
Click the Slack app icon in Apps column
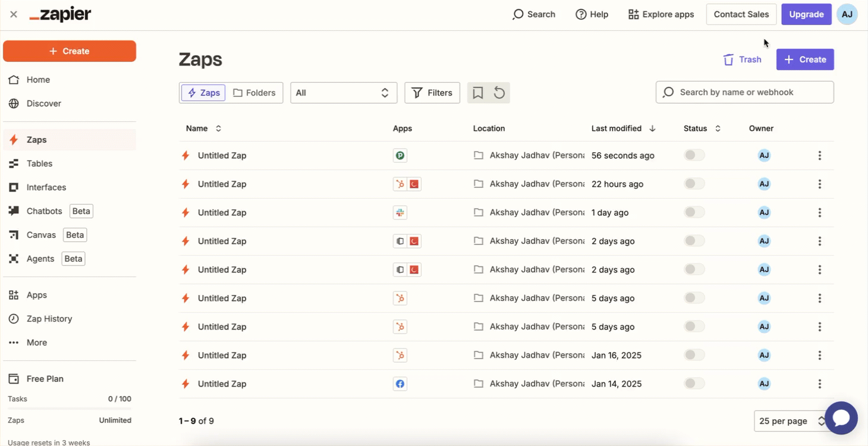click(400, 212)
